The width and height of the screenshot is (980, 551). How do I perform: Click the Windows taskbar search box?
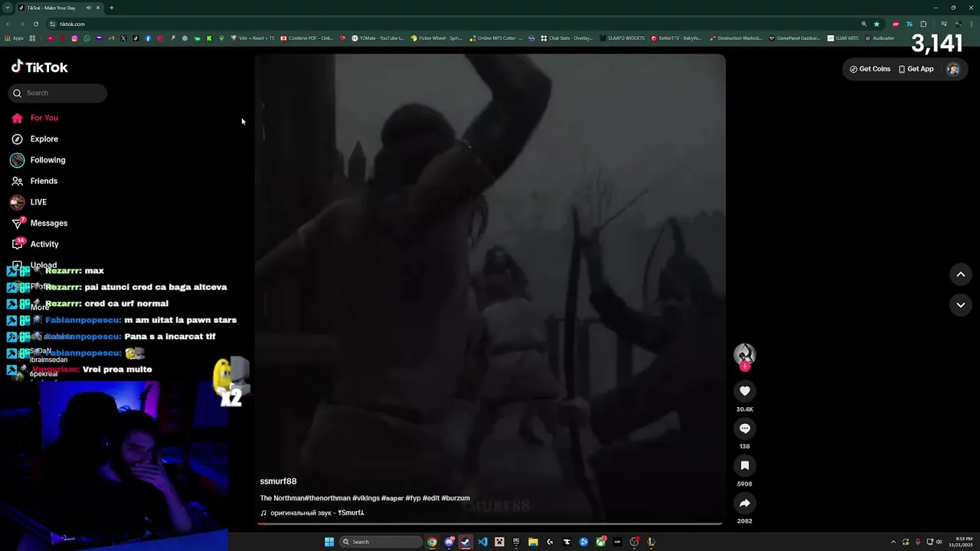pyautogui.click(x=381, y=542)
